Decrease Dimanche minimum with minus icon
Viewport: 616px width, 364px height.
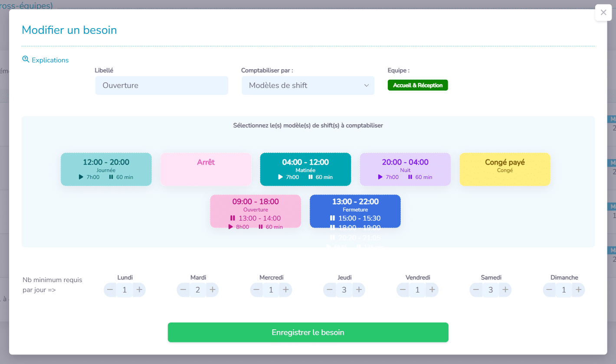(549, 290)
